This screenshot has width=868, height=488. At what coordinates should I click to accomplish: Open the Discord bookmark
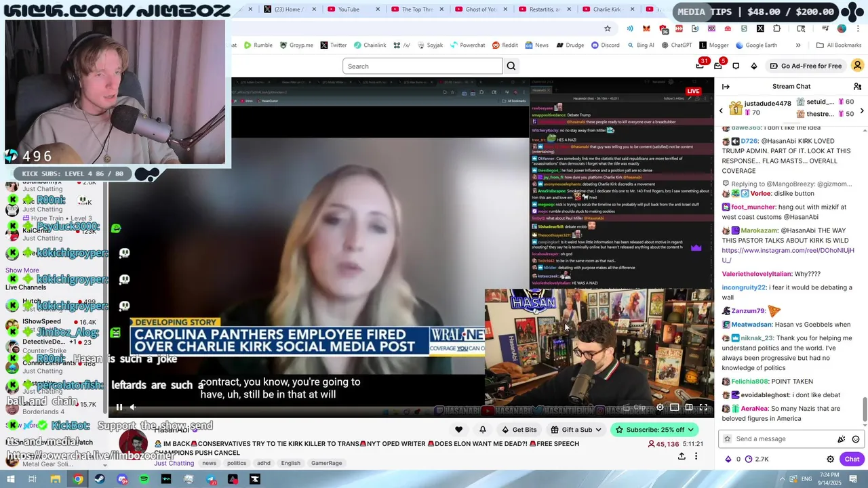605,45
